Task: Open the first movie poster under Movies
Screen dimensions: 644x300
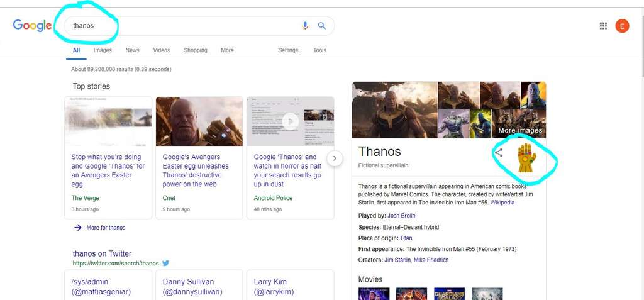Action: tap(374, 294)
